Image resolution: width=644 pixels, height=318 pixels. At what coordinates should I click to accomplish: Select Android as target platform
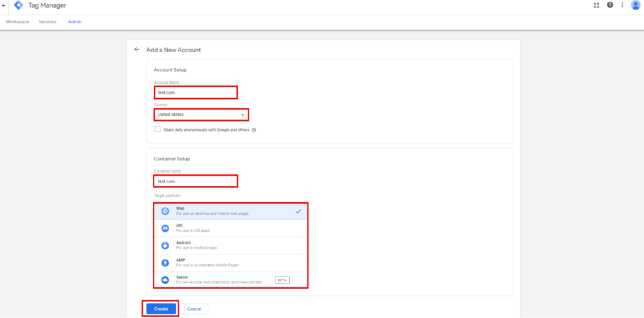[231, 246]
